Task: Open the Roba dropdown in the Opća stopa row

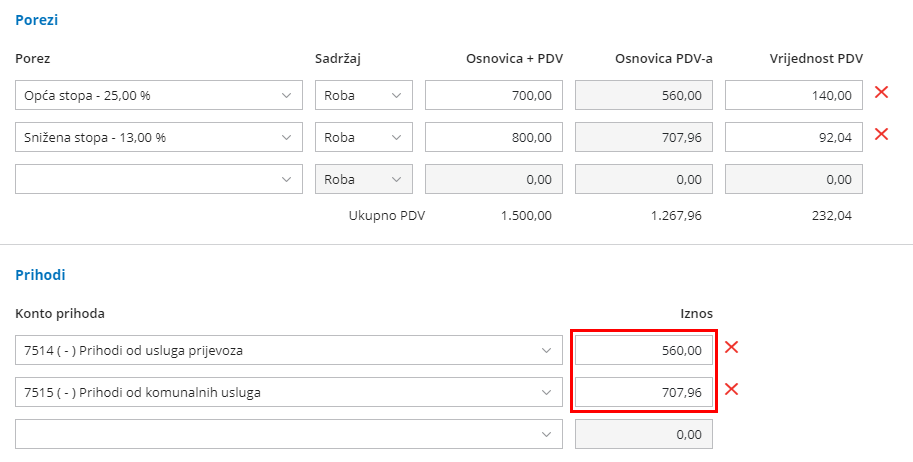Action: (x=363, y=96)
